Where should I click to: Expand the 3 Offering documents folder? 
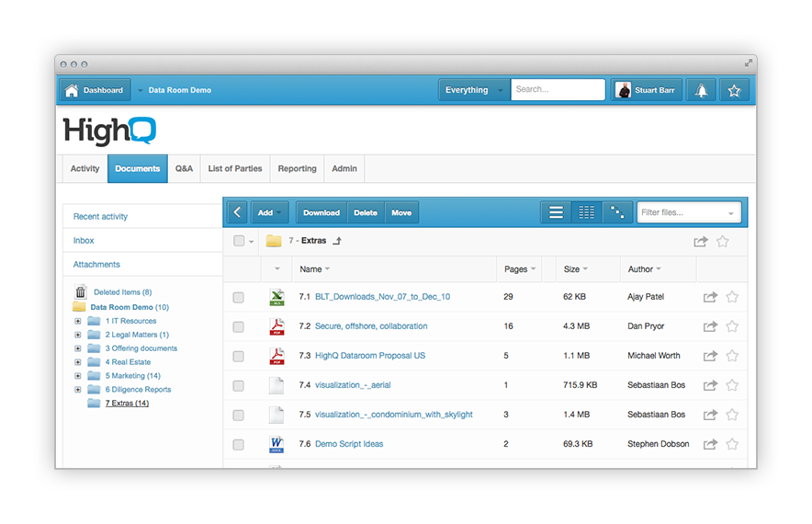tap(78, 348)
